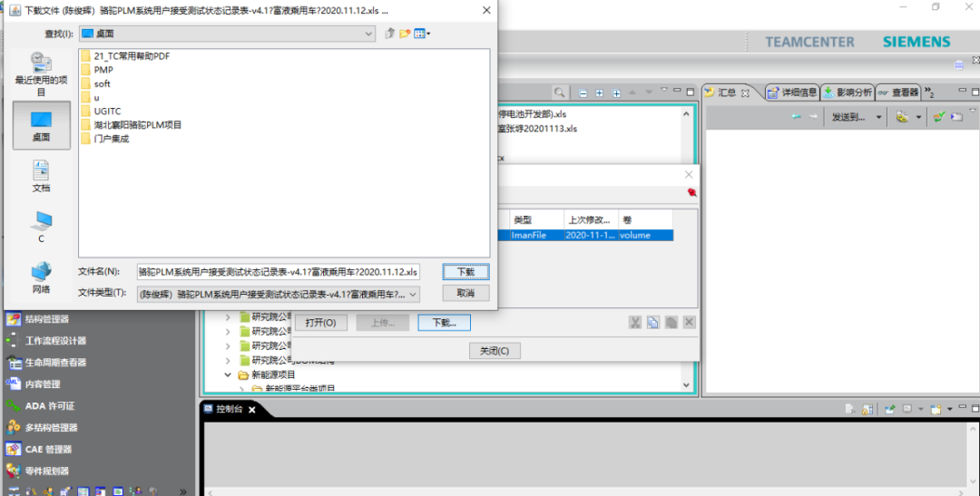This screenshot has height=496, width=980.
Task: Click back arrow in 汇总 toolbar
Action: 796,117
